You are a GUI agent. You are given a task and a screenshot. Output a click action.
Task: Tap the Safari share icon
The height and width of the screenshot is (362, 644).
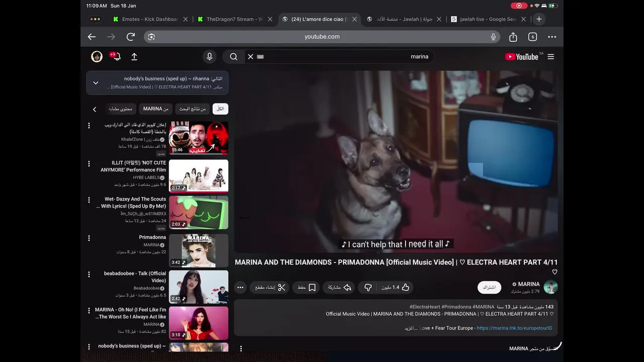[x=513, y=37]
